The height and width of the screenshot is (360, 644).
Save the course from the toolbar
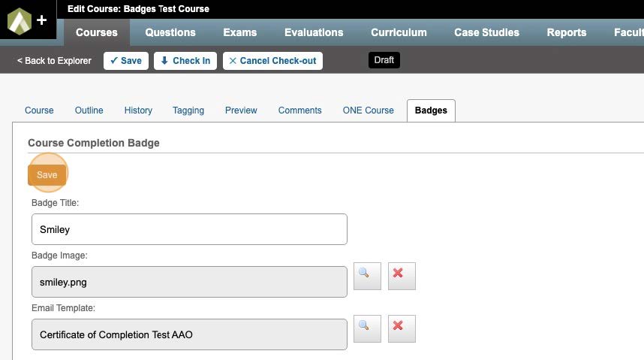[x=125, y=61]
